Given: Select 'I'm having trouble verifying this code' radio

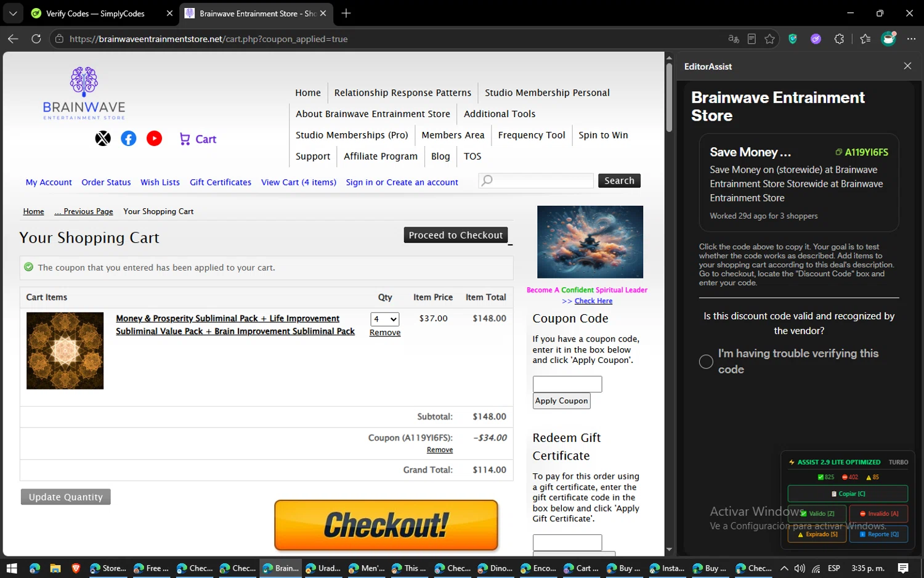Looking at the screenshot, I should pos(706,362).
